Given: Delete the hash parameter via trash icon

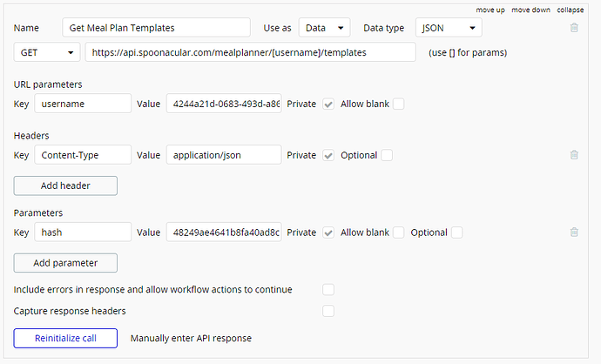Looking at the screenshot, I should pos(574,233).
